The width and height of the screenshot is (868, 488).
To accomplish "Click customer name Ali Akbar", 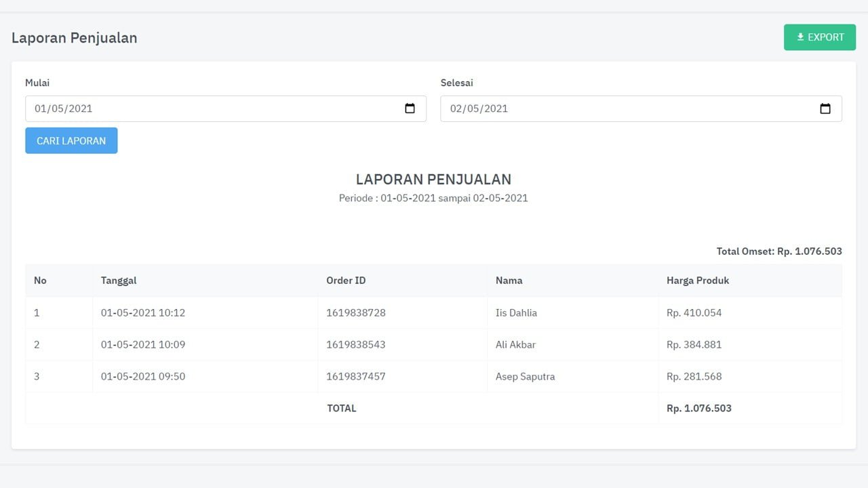I will [x=515, y=345].
